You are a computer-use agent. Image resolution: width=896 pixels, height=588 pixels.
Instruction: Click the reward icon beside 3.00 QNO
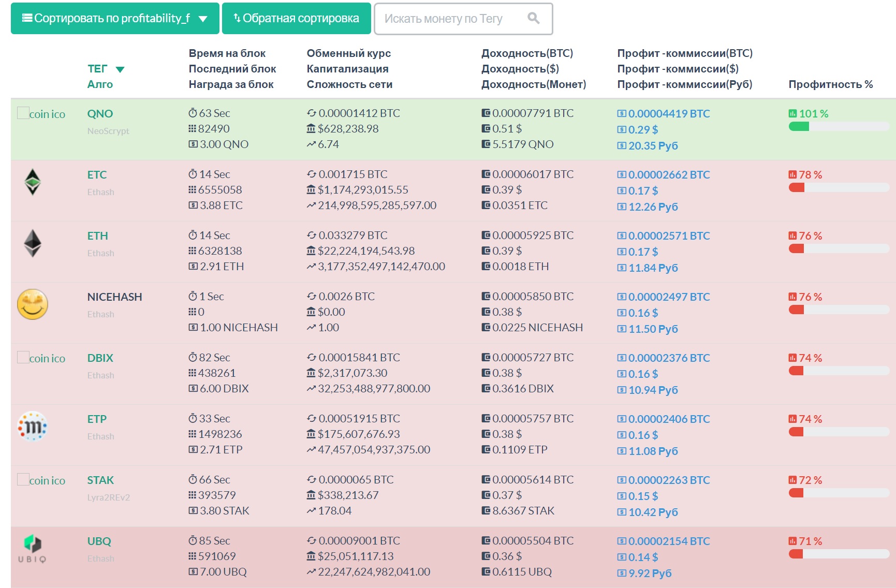pos(193,144)
